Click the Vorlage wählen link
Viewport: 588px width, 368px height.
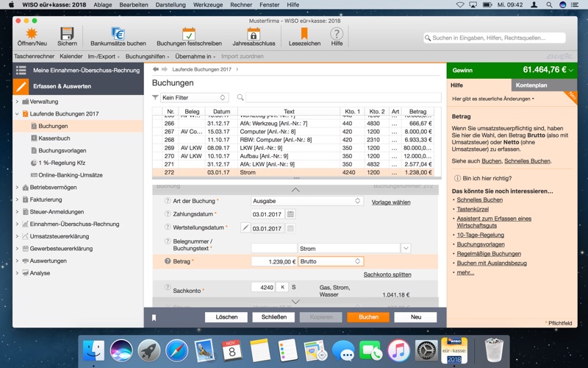tap(391, 202)
